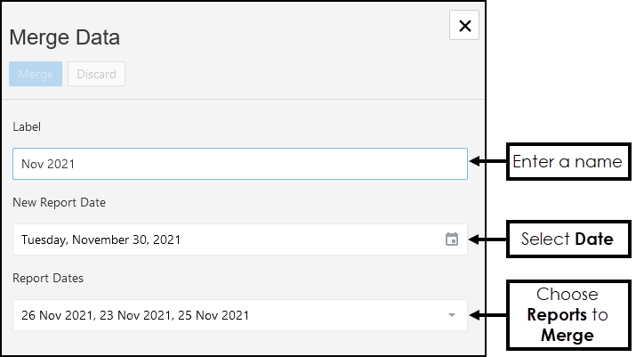Click the arrow pointing at the calendar field
Image resolution: width=644 pixels, height=357 pixels.
(487, 239)
